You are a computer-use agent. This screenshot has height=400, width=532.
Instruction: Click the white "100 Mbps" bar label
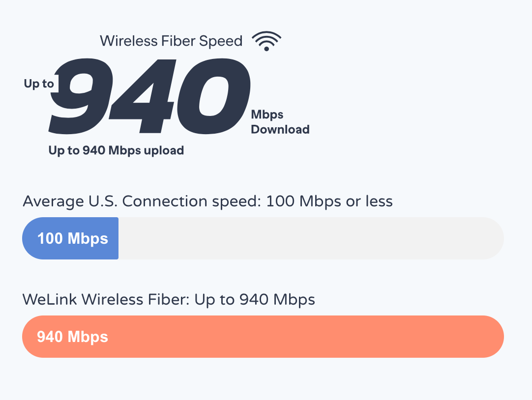pos(73,239)
